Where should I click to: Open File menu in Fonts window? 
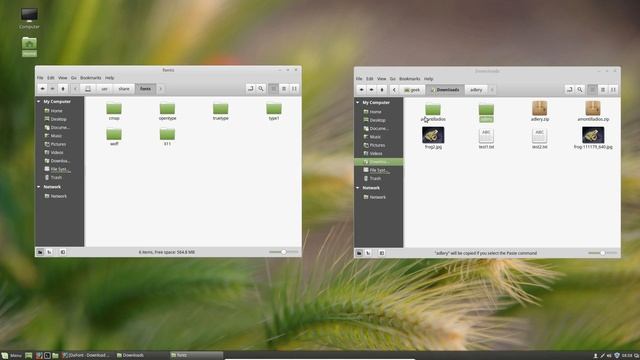pyautogui.click(x=40, y=78)
